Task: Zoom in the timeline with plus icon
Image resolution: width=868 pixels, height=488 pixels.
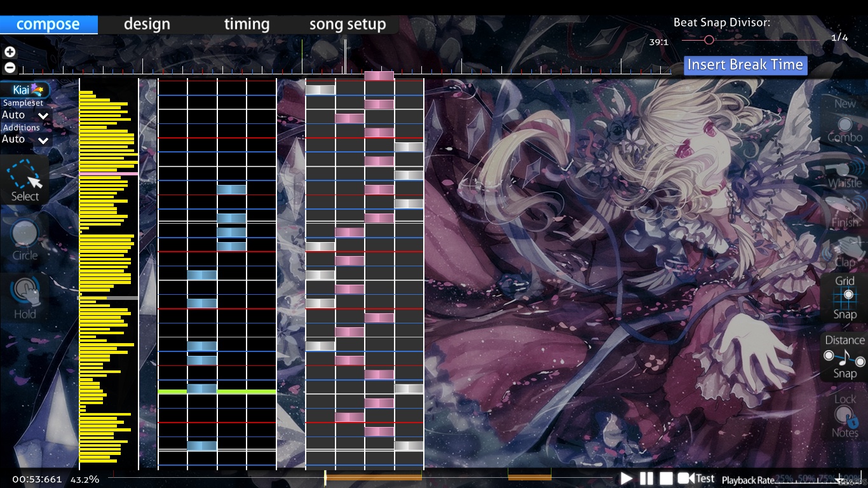Action: pos(10,52)
